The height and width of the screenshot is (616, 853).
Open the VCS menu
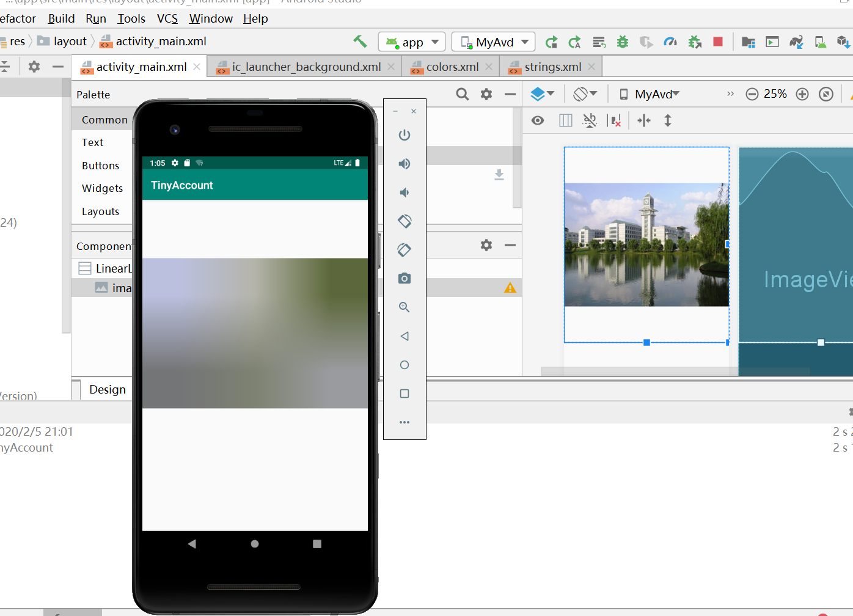[x=167, y=18]
